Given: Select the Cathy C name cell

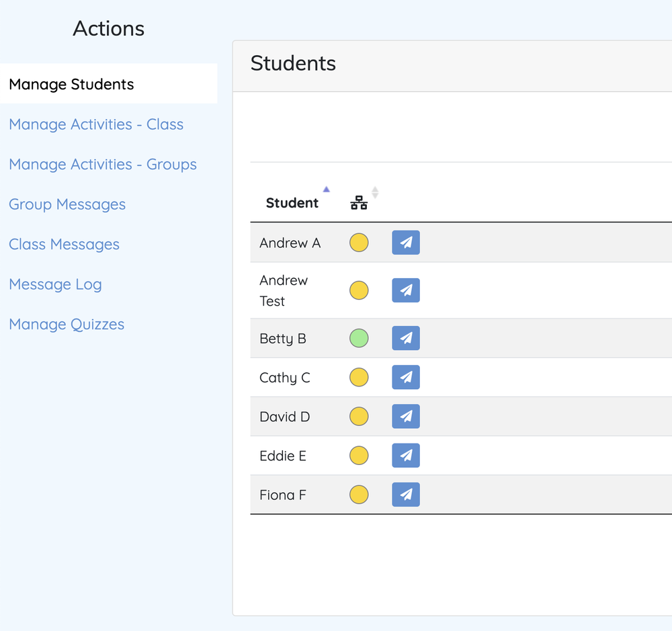Looking at the screenshot, I should click(285, 378).
